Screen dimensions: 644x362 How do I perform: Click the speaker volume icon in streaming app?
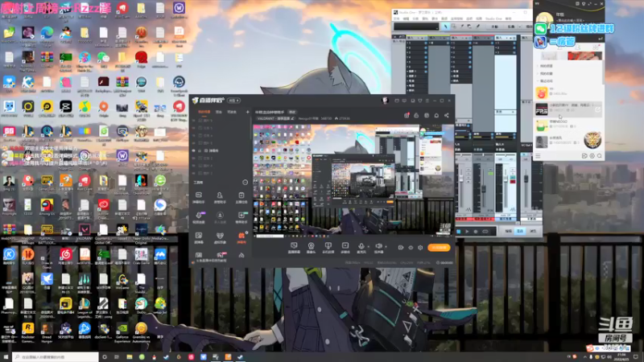378,246
